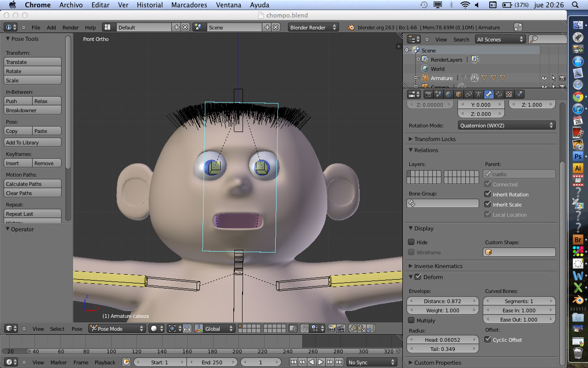Click the Envelope Distance value slider

pyautogui.click(x=442, y=301)
